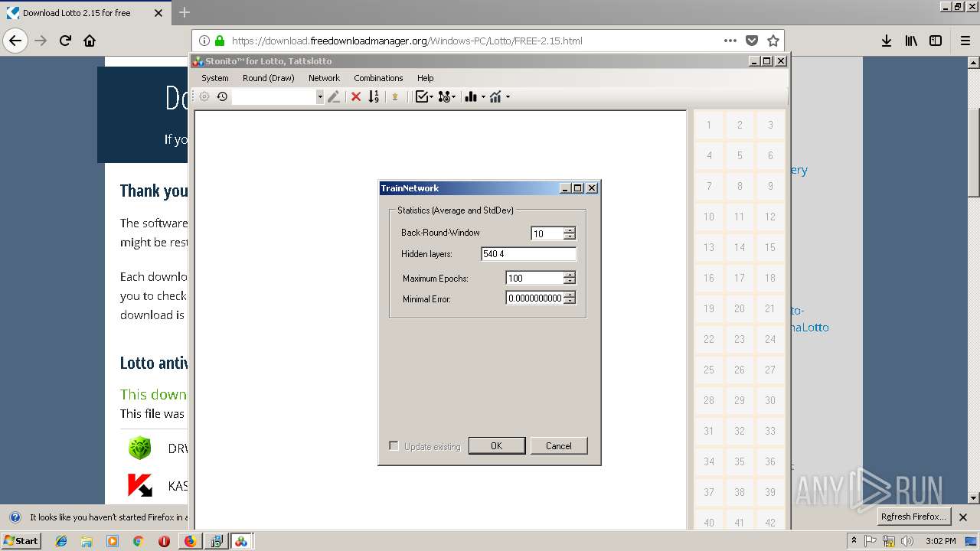
Task: Dismiss Firefox notification bar with X
Action: point(963,517)
